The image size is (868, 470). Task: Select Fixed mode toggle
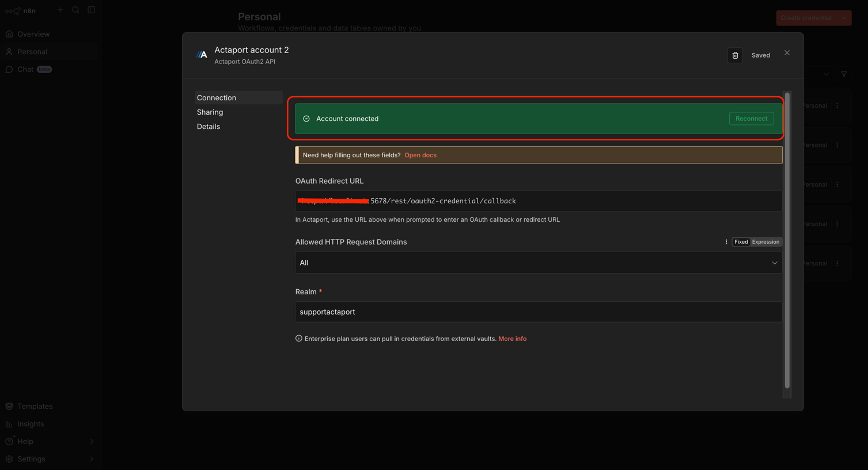(741, 242)
